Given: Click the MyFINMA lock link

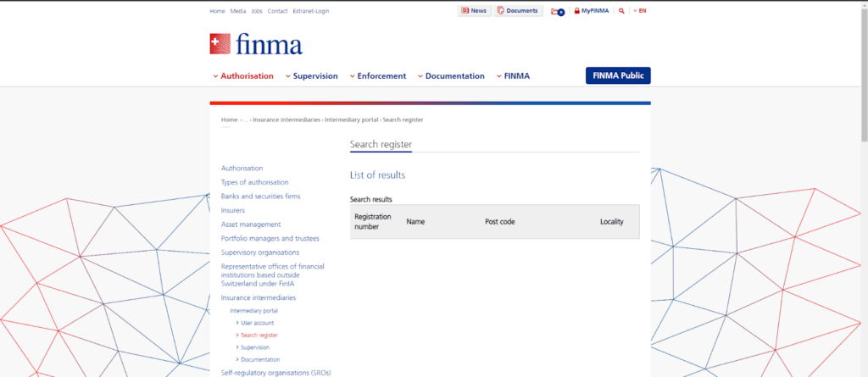Looking at the screenshot, I should (591, 11).
